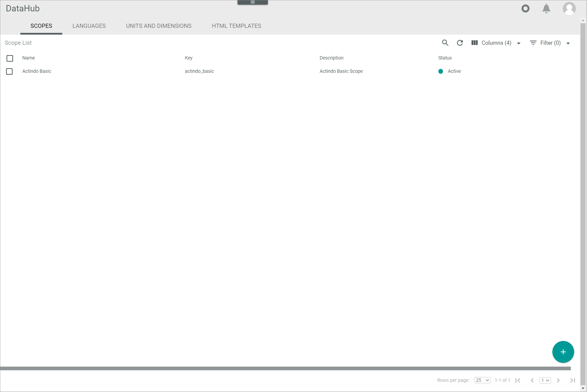Click the Filter (0) label
Screen dimensions: 587x392
(x=550, y=43)
